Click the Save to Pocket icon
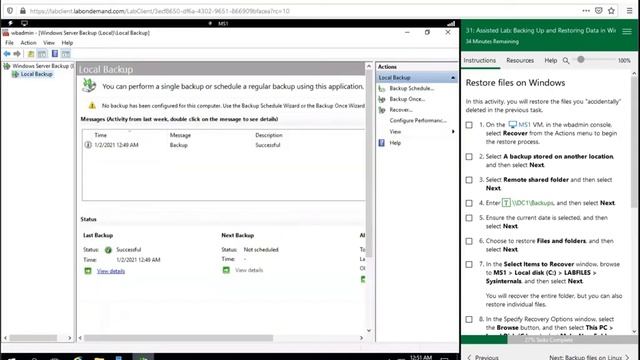 tap(598, 11)
